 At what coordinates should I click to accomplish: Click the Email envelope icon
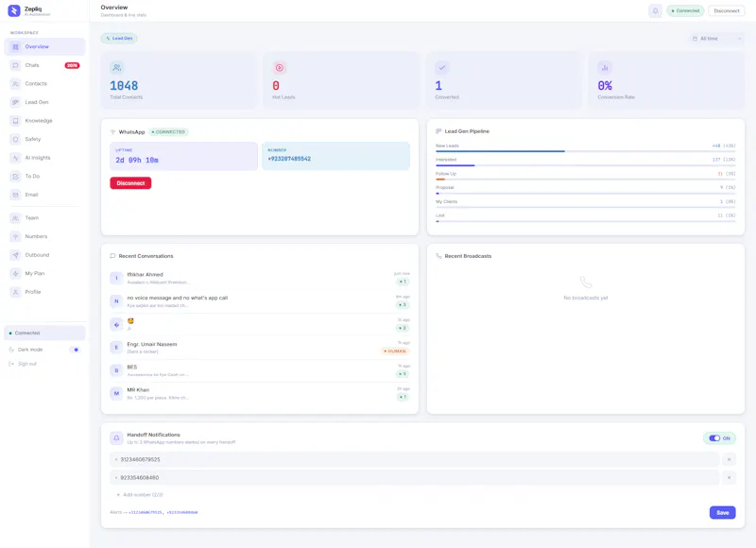15,195
